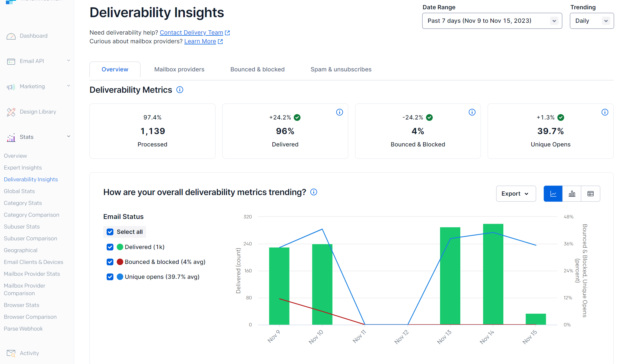Click external link icon after Contact Delivery Team
This screenshot has height=364, width=628.
[227, 33]
